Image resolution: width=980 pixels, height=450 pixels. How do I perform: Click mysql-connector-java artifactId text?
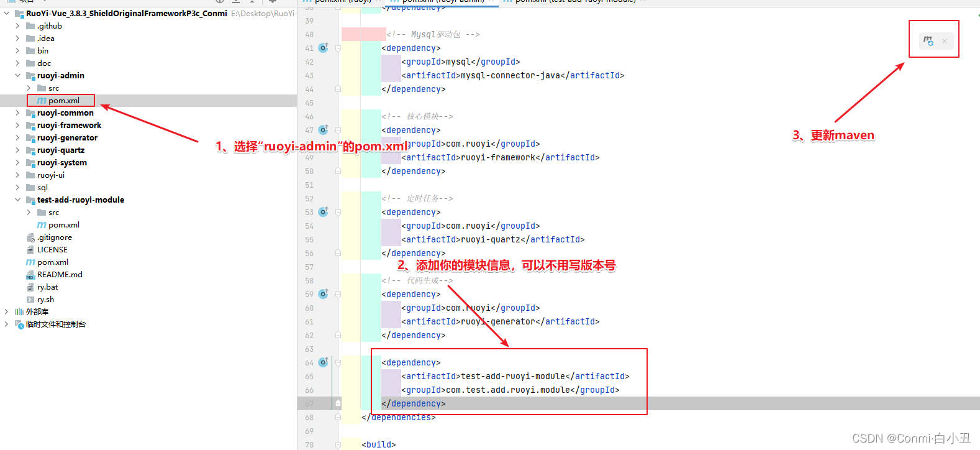[510, 75]
